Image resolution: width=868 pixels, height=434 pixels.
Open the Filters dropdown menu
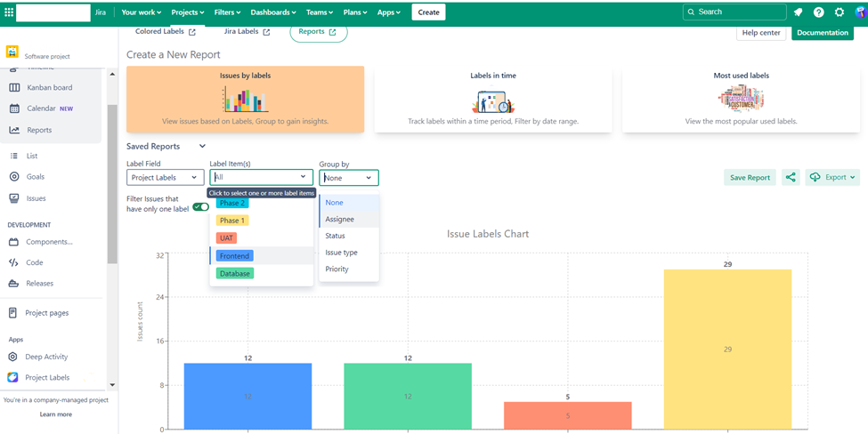[227, 12]
